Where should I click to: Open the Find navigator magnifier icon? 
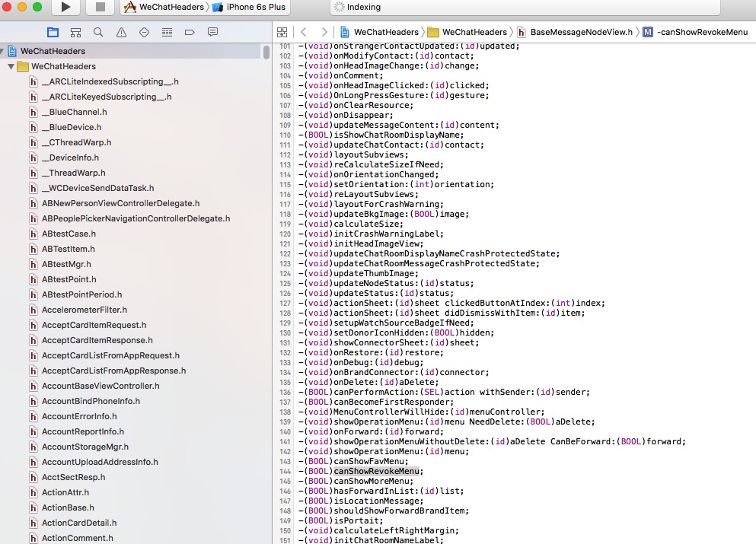tap(98, 32)
